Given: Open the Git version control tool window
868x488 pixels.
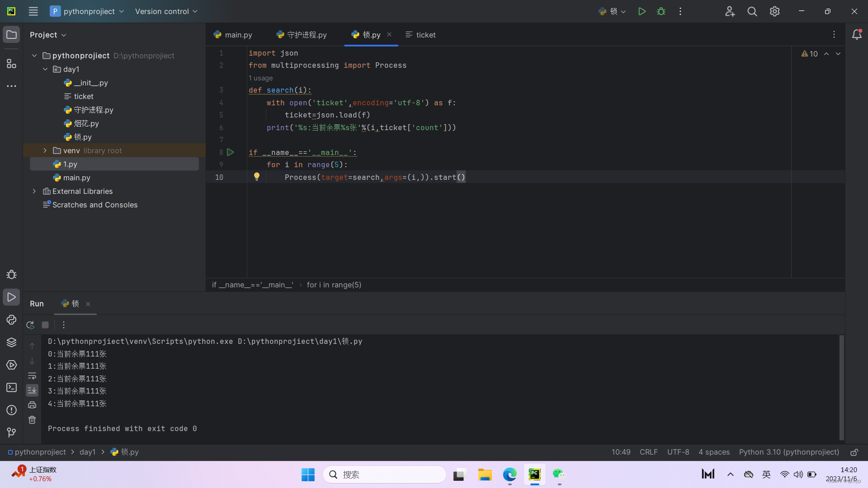Looking at the screenshot, I should click(11, 433).
